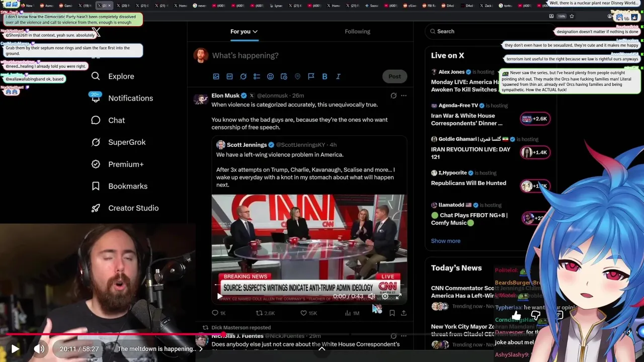
Task: Repost Elon Musk's post showing 2.6K
Action: click(x=265, y=313)
